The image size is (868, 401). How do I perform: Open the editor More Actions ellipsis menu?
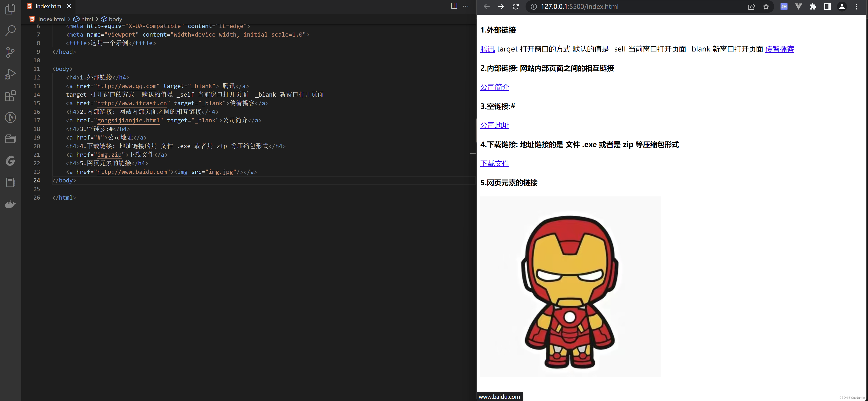point(466,6)
